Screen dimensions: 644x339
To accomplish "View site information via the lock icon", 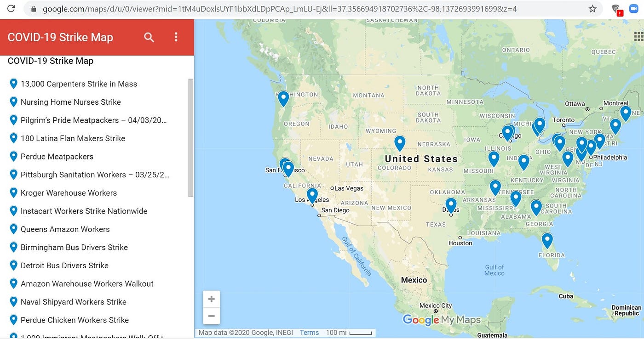I will pos(33,9).
